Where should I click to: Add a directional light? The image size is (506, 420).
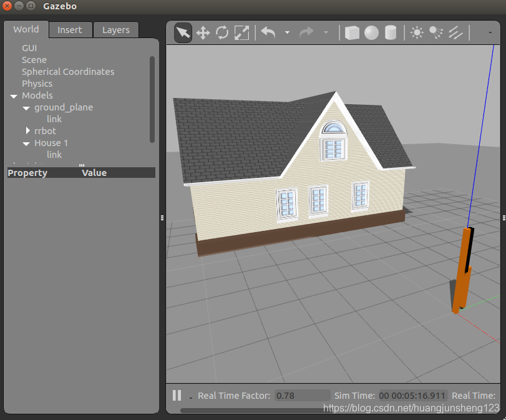455,33
